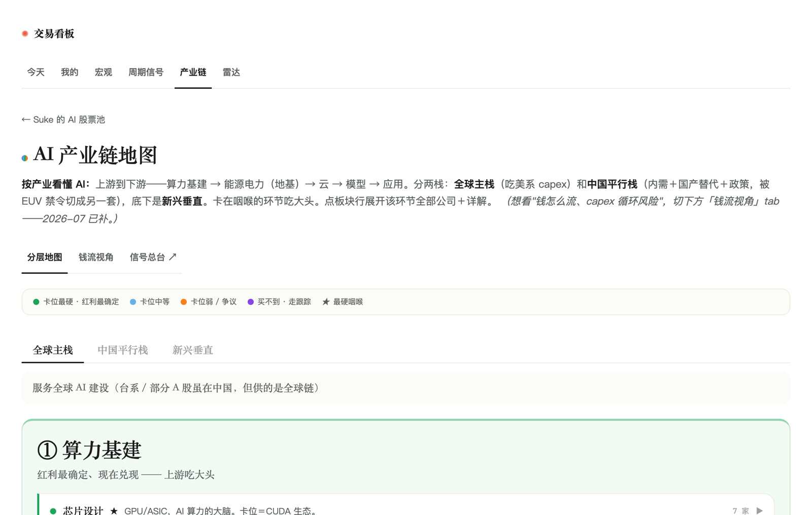Open the 信号总台 external link
This screenshot has height=515, width=812.
coord(153,257)
